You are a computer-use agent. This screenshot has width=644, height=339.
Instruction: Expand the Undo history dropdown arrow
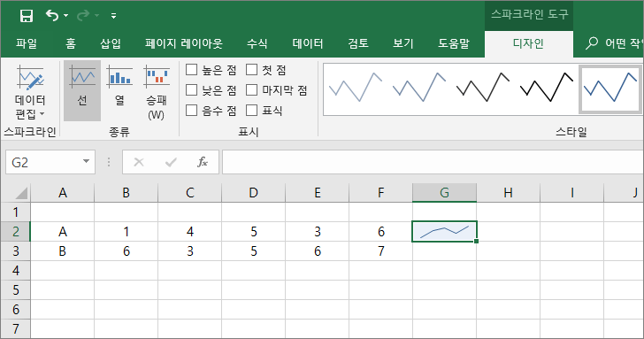(x=66, y=16)
